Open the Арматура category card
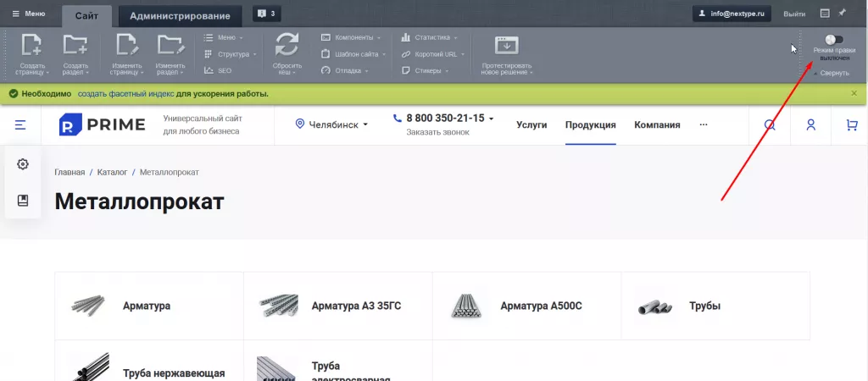 coord(149,306)
